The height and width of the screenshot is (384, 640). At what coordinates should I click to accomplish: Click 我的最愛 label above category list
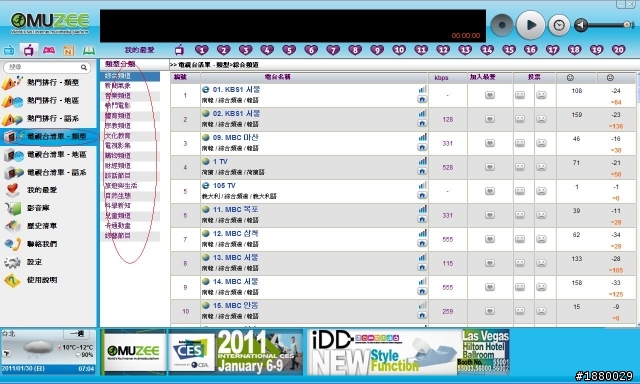coord(140,50)
